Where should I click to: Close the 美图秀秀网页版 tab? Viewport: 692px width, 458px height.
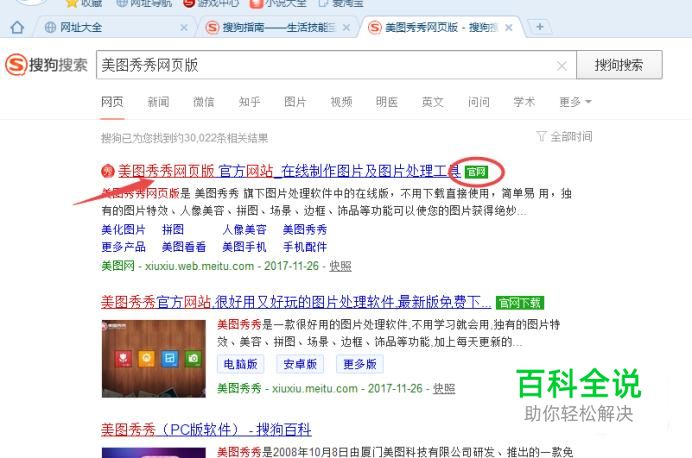pos(509,28)
